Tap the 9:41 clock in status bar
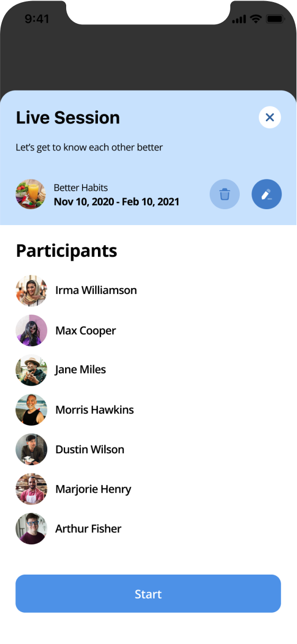297x644 pixels. pos(37,19)
